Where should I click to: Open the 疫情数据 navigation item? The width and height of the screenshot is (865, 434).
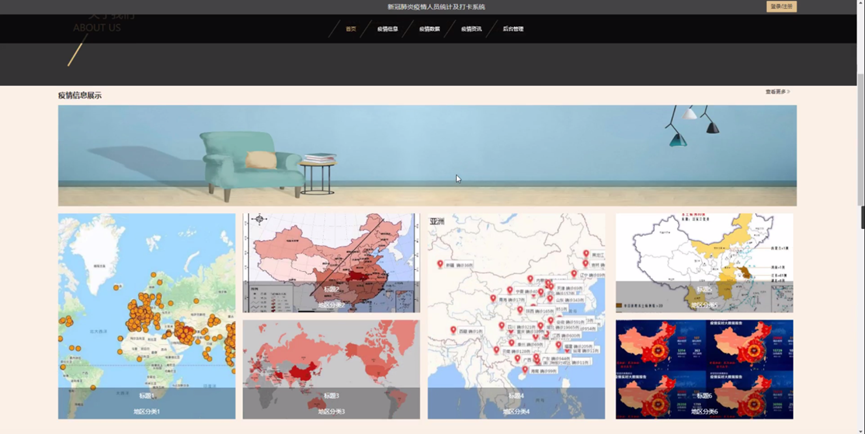429,29
